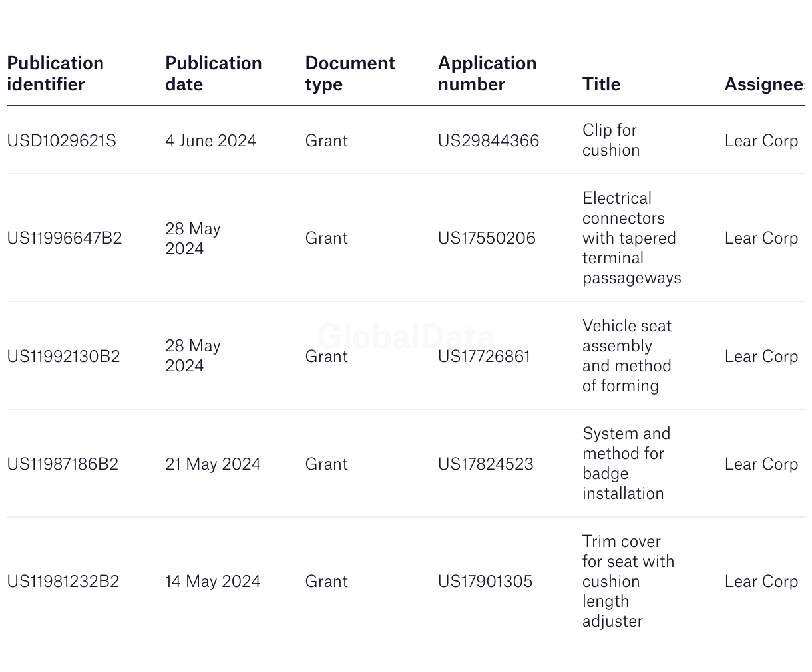Viewport: 812px width, 672px height.
Task: Click the Title column header
Action: pos(601,84)
